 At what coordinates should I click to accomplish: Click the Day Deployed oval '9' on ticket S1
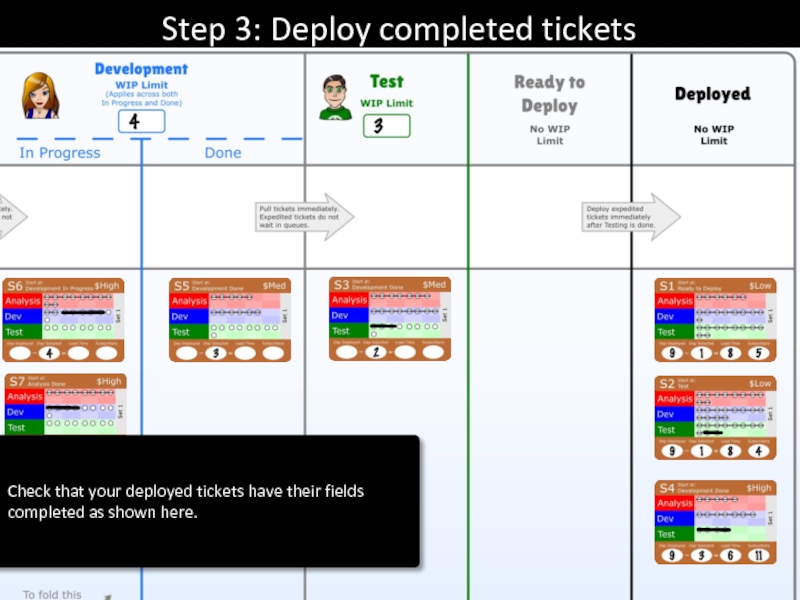[672, 353]
